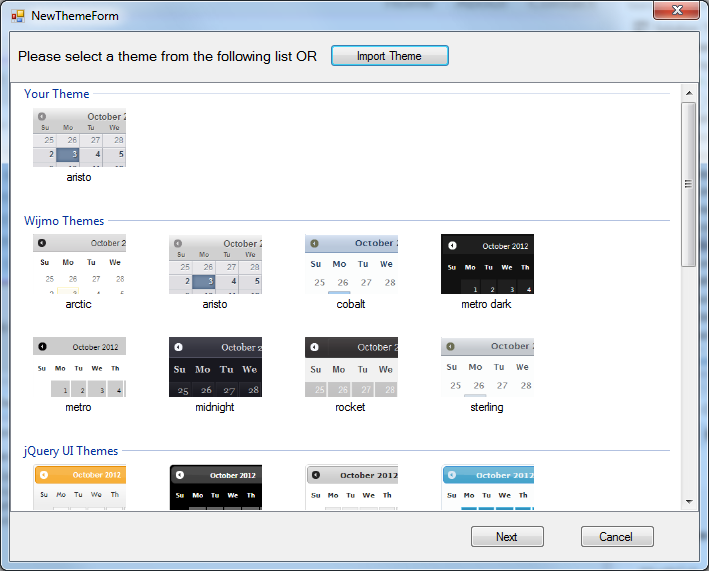Click the Import Theme button

pos(390,56)
